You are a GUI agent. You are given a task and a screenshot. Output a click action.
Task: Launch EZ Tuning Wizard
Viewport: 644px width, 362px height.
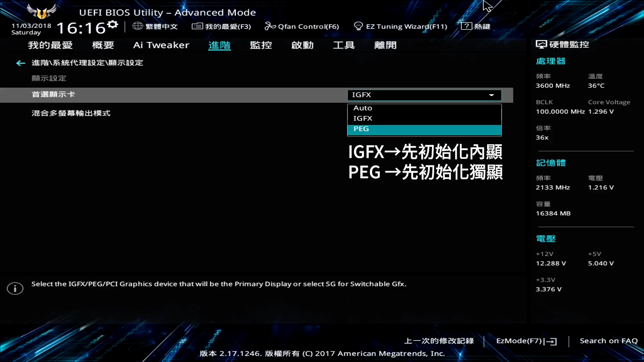tap(359, 26)
